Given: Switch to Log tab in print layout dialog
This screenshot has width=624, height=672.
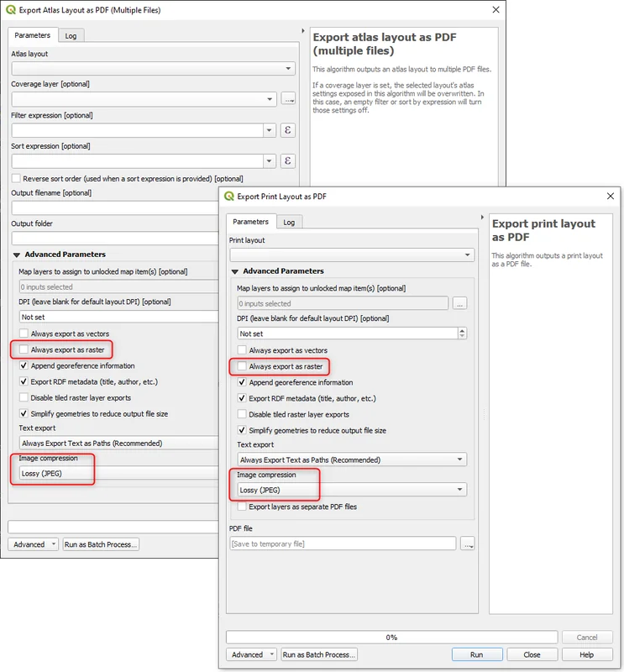Looking at the screenshot, I should click(289, 222).
